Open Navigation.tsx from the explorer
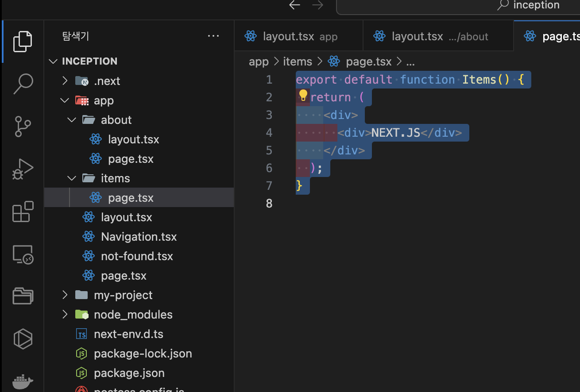Image resolution: width=580 pixels, height=392 pixels. tap(139, 236)
